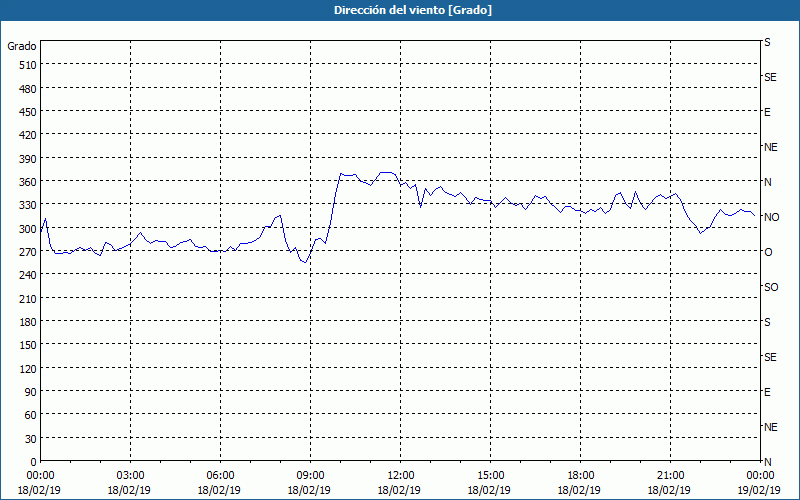Screen dimensions: 800x500
Task: Click the 'S' compass label at top right
Action: pyautogui.click(x=767, y=42)
